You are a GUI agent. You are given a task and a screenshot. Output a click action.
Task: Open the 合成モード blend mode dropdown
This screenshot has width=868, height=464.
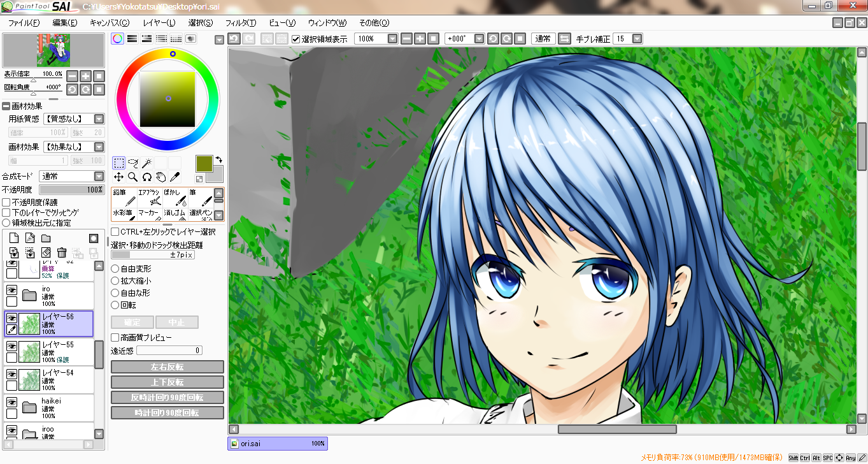click(x=72, y=176)
